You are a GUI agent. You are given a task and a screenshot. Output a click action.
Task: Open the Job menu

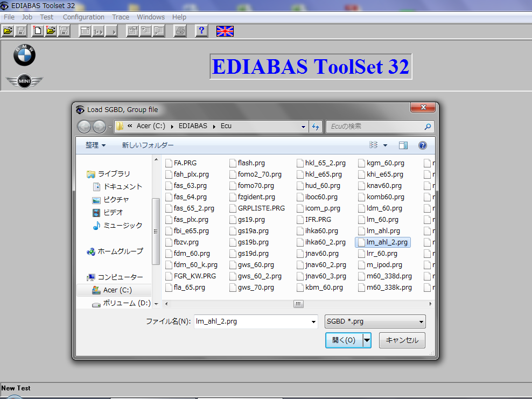(x=27, y=17)
